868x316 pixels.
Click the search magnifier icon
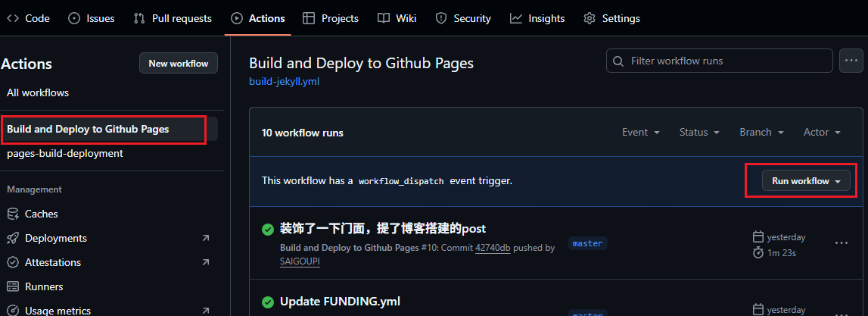click(620, 61)
